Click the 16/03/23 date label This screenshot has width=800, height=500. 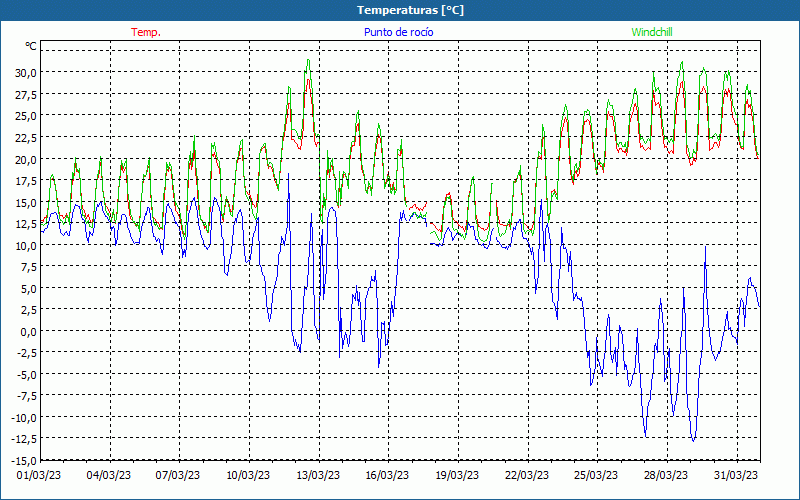coord(387,476)
